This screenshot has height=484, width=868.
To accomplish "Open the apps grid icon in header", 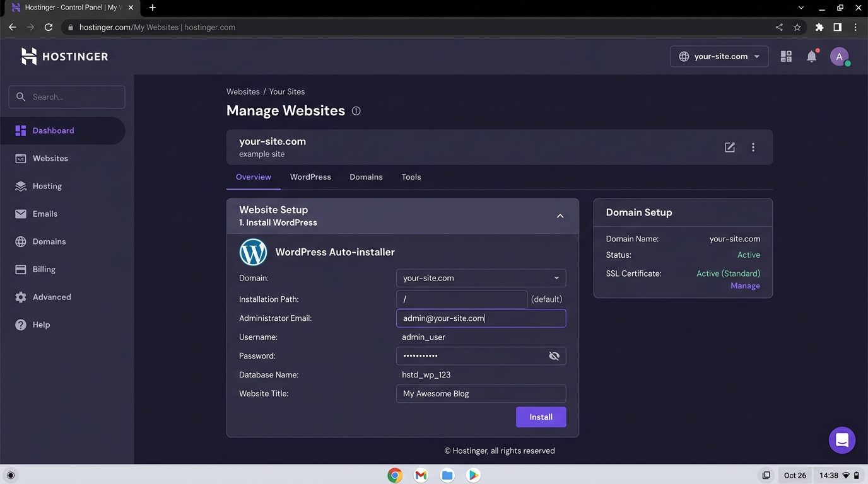I will pos(786,57).
